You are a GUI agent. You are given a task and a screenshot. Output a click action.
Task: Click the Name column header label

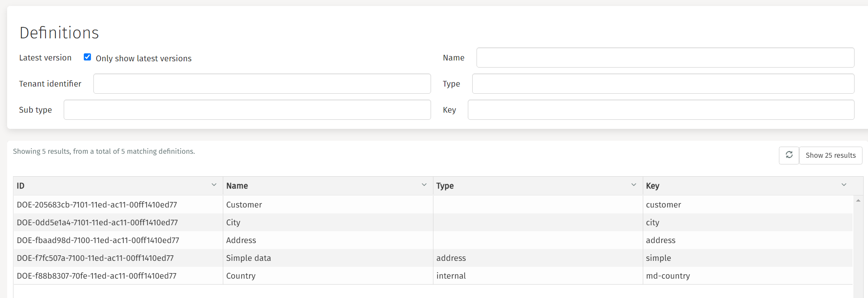pos(237,186)
